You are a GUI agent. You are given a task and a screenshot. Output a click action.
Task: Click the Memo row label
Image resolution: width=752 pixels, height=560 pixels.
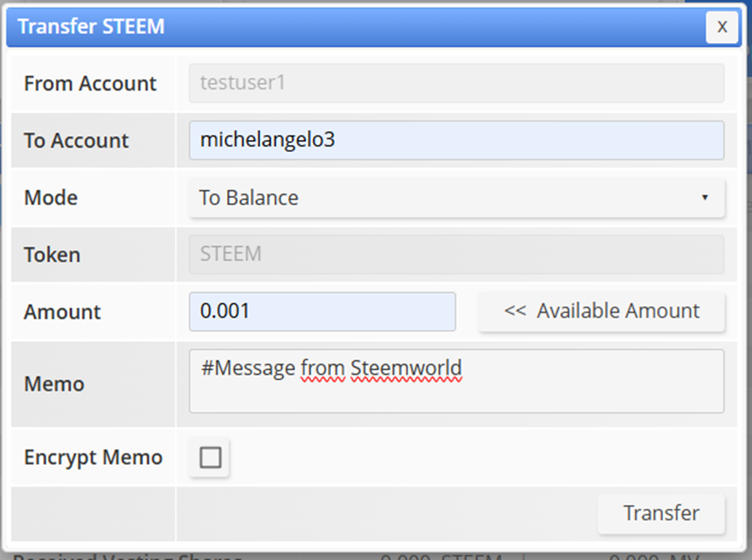click(54, 383)
